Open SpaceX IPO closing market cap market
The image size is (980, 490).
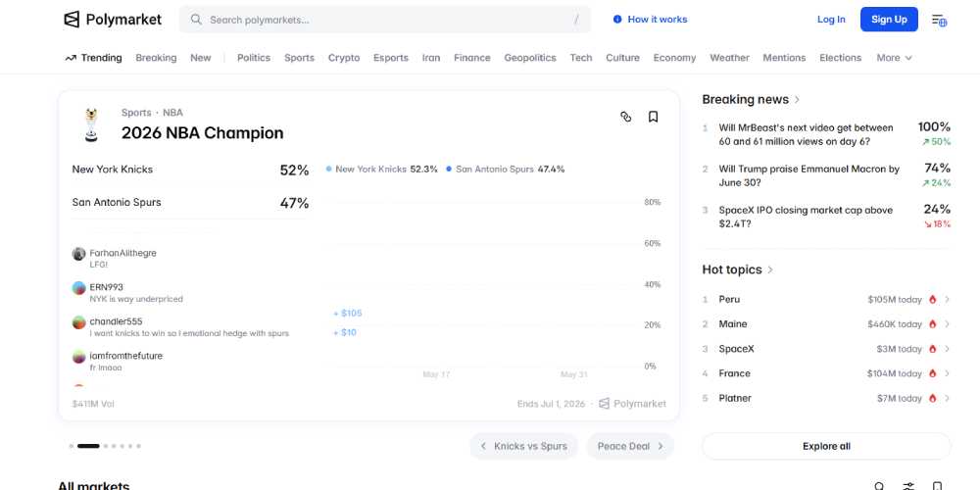826,217
